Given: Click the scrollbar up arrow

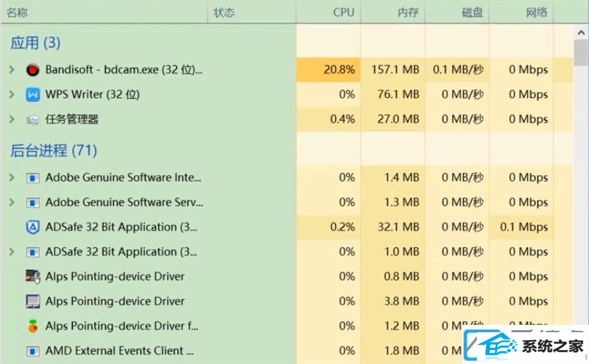Looking at the screenshot, I should pyautogui.click(x=581, y=33).
